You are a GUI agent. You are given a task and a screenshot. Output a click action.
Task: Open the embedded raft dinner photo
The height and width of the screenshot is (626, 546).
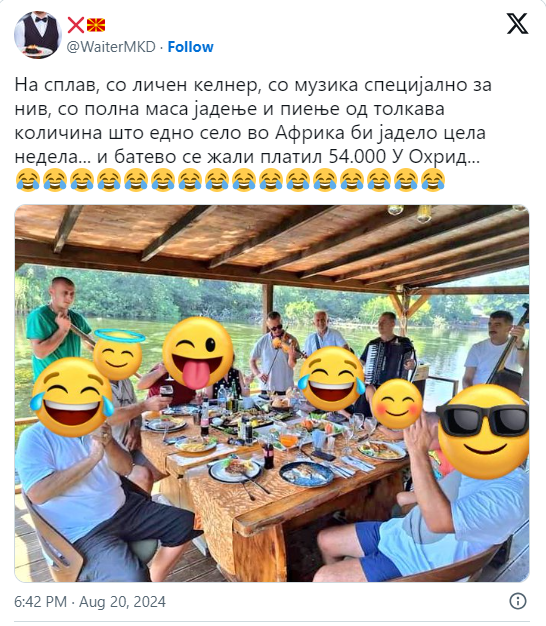(272, 393)
